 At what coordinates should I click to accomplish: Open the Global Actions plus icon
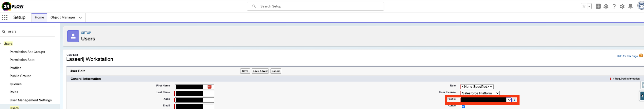point(598,6)
